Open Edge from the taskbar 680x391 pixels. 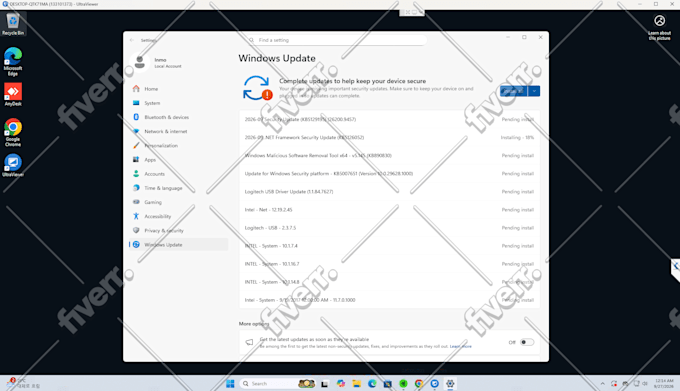click(372, 384)
